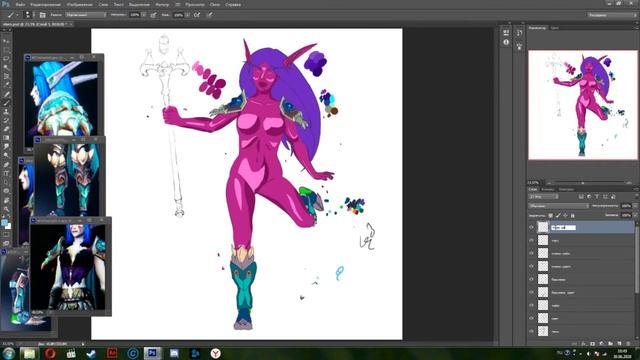Image resolution: width=640 pixels, height=360 pixels.
Task: Open Yandex browser from the taskbar
Action: pyautogui.click(x=216, y=353)
